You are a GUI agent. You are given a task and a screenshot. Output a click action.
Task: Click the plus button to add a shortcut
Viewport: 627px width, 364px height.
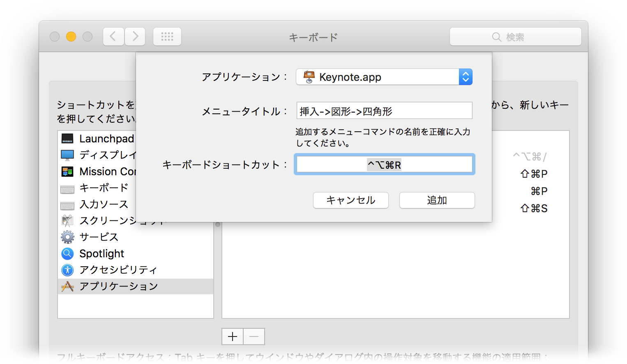[x=233, y=337]
